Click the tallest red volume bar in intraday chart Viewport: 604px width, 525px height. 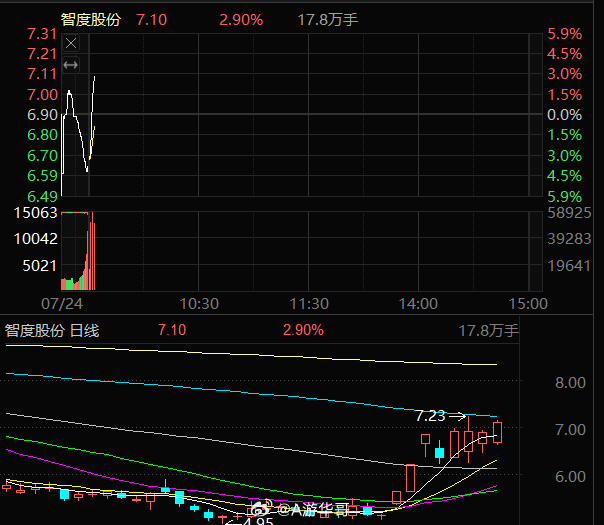click(92, 251)
